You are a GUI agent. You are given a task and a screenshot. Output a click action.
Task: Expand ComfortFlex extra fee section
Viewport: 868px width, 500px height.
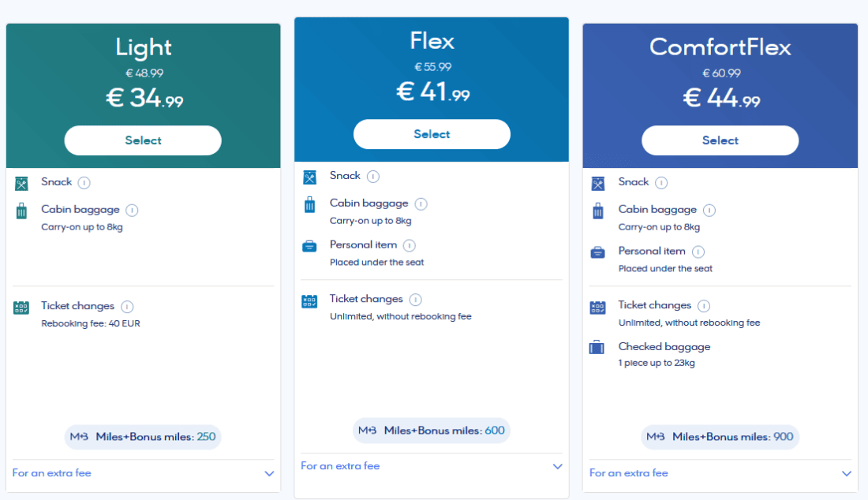point(847,474)
